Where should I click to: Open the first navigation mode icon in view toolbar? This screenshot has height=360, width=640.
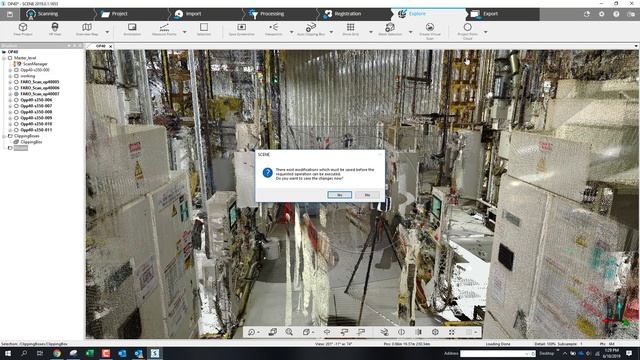coord(251,332)
